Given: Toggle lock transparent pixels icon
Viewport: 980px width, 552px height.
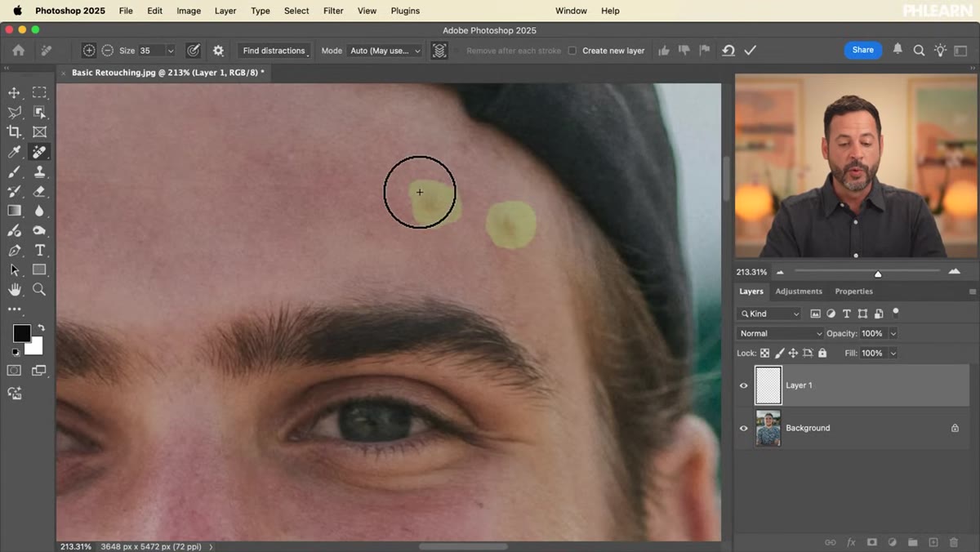Looking at the screenshot, I should pyautogui.click(x=765, y=354).
